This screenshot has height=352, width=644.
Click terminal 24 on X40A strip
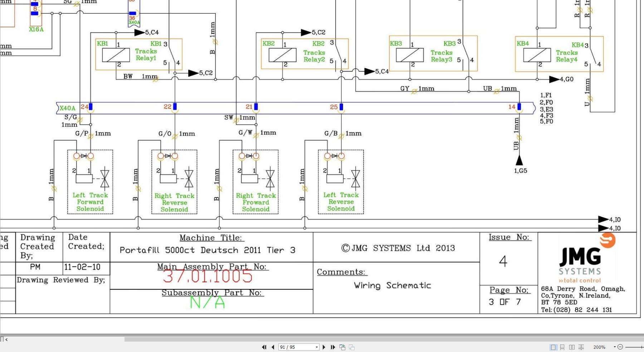[91, 107]
